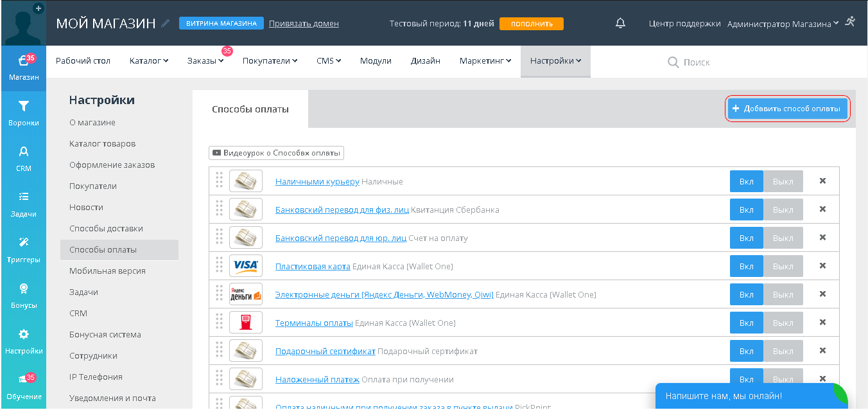Open the Триггеры magic wand icon

23,244
